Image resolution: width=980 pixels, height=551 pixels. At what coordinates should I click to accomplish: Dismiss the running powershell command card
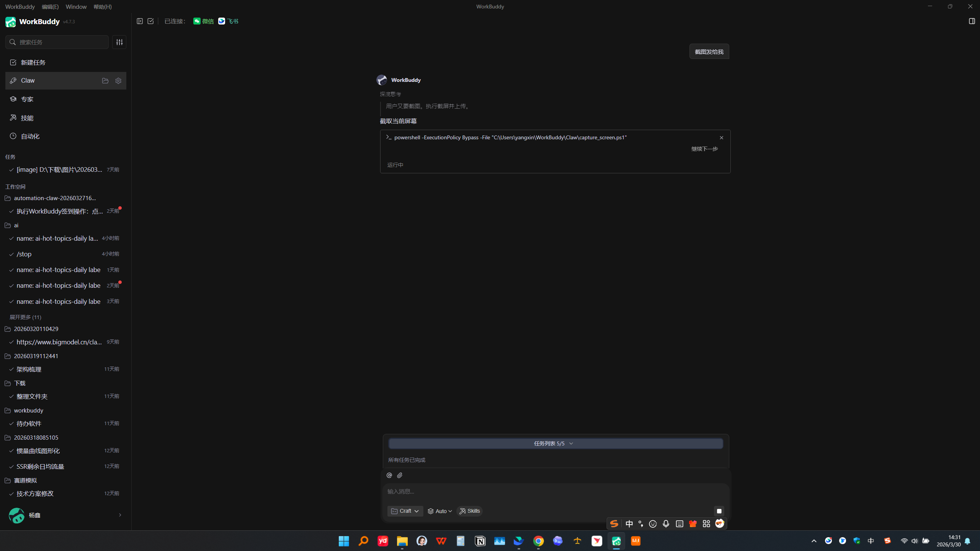721,138
